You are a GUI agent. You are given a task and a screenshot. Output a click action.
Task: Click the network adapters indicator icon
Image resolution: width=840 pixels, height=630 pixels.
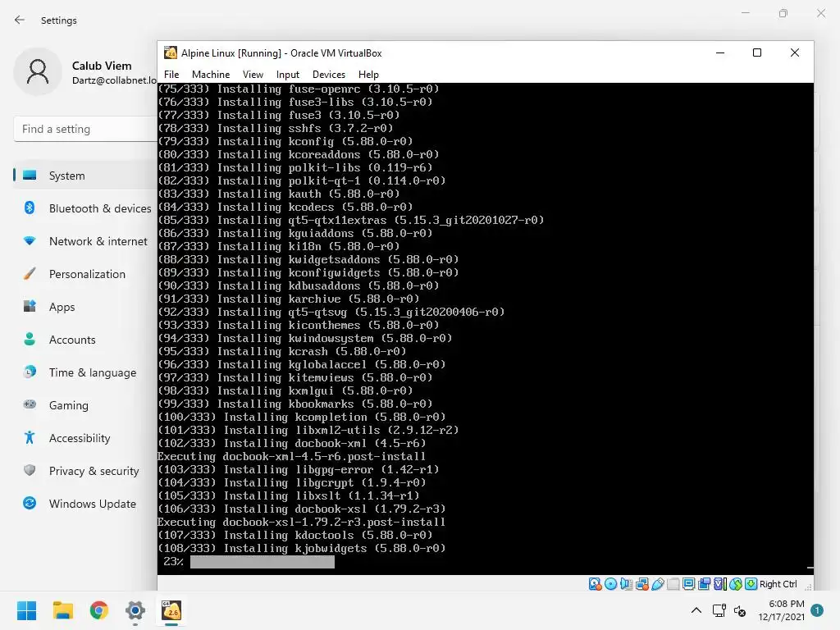[x=642, y=584]
